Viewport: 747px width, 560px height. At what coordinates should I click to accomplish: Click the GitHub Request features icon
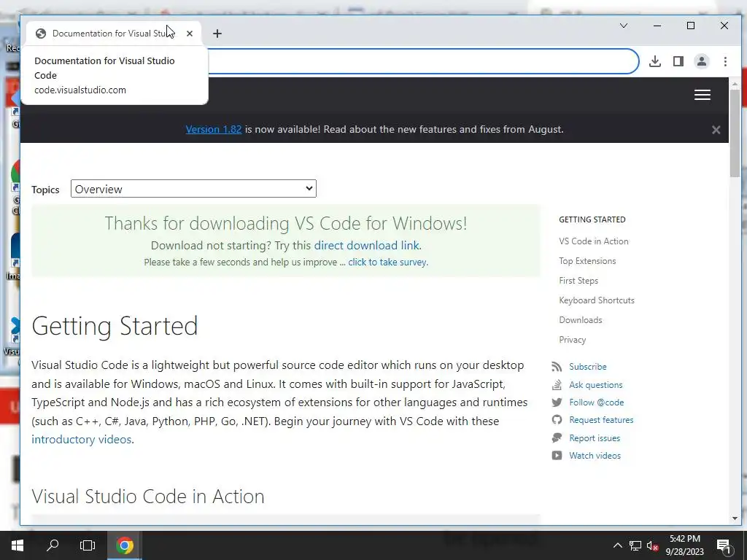click(x=557, y=419)
